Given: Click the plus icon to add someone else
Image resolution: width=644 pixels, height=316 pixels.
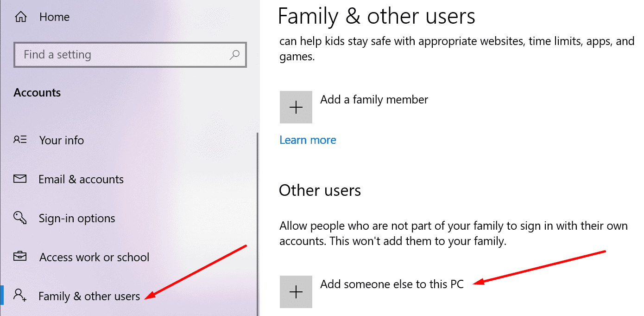Looking at the screenshot, I should (x=296, y=292).
